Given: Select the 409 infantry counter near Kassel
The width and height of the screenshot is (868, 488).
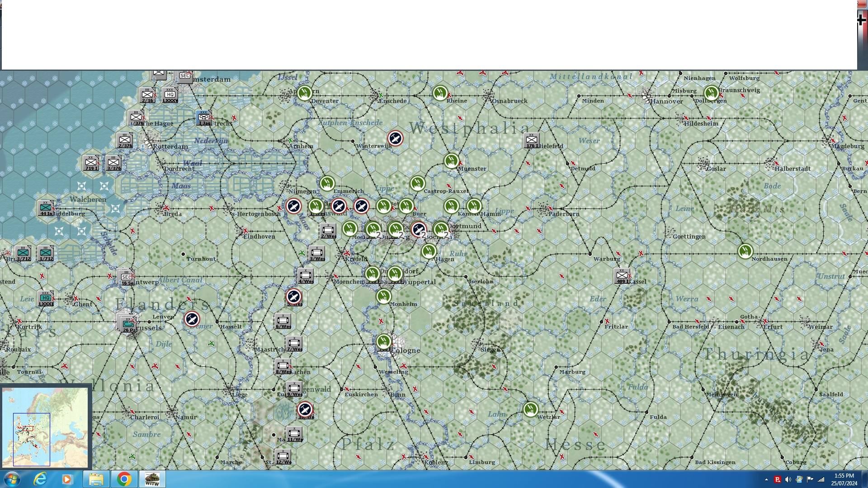Looking at the screenshot, I should click(622, 276).
